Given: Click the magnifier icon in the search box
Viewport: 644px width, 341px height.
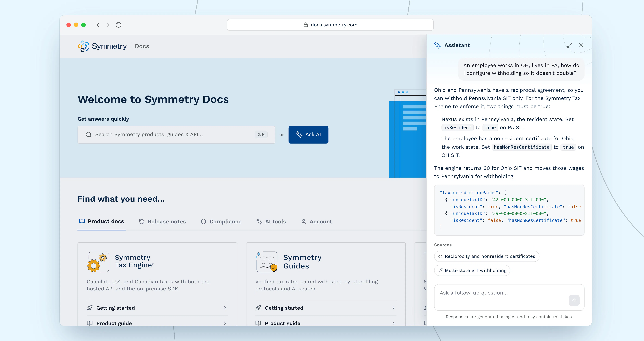Looking at the screenshot, I should click(88, 135).
